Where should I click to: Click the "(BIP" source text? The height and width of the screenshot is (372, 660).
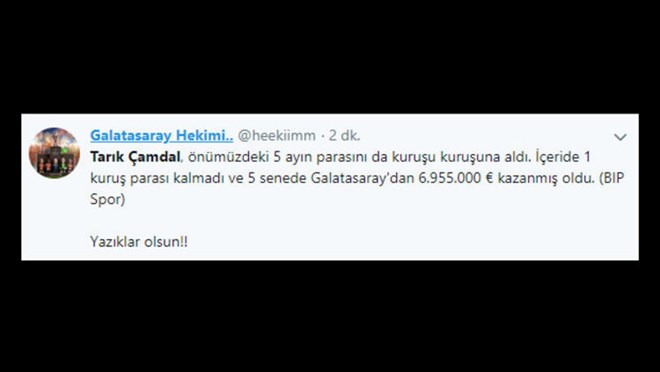point(611,178)
